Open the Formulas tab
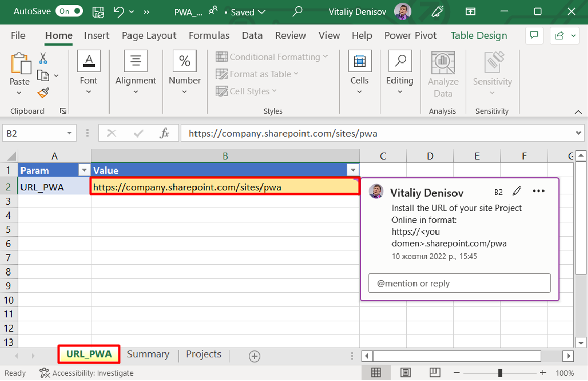Screen dimensions: 588x381 [209, 36]
